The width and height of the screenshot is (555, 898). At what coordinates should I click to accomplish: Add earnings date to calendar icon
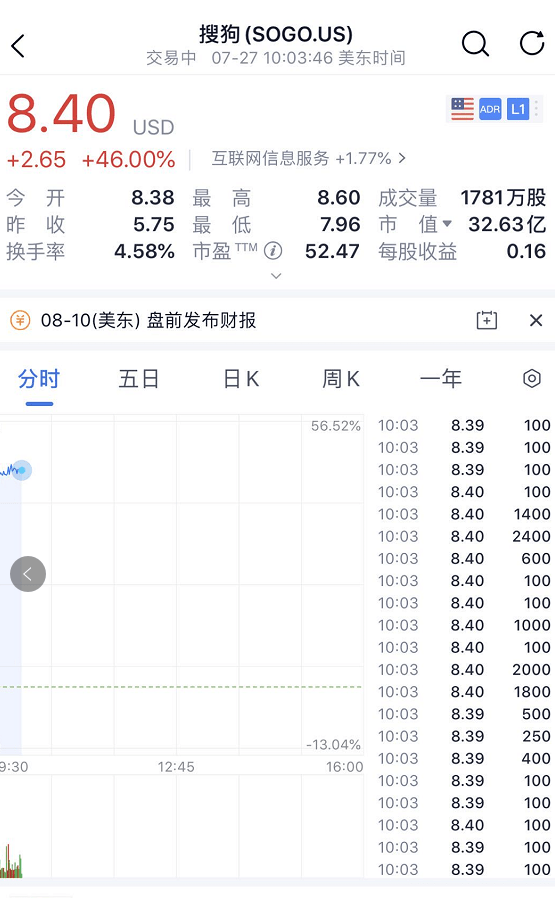[x=487, y=320]
